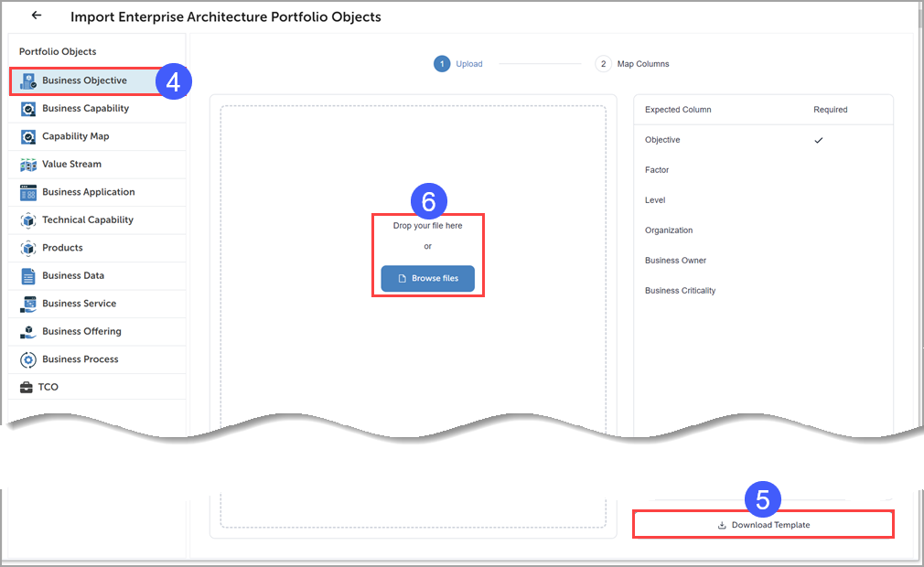The height and width of the screenshot is (567, 924).
Task: Click the Business Application icon
Action: 27,192
